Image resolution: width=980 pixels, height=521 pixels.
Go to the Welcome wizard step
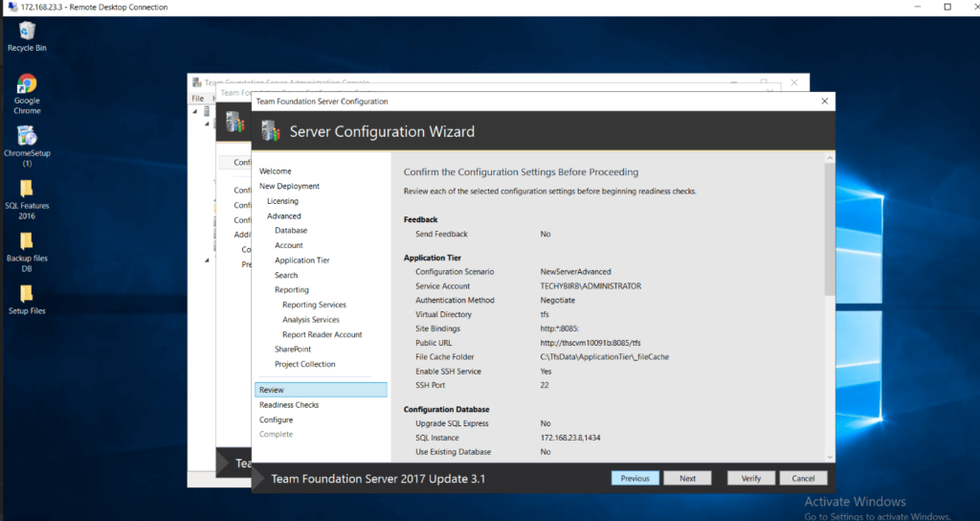coord(275,170)
